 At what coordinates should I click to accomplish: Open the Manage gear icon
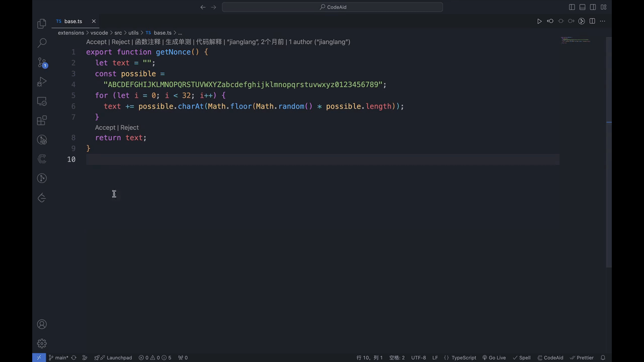pyautogui.click(x=42, y=344)
